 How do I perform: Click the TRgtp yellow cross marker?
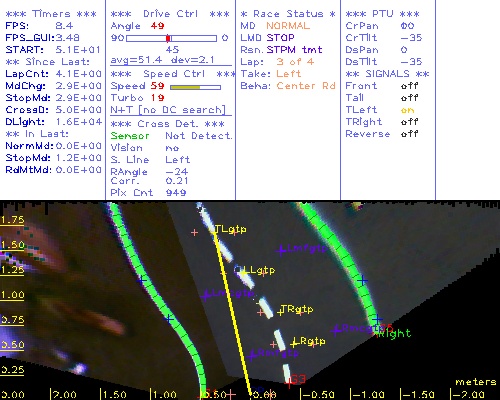coord(280,312)
